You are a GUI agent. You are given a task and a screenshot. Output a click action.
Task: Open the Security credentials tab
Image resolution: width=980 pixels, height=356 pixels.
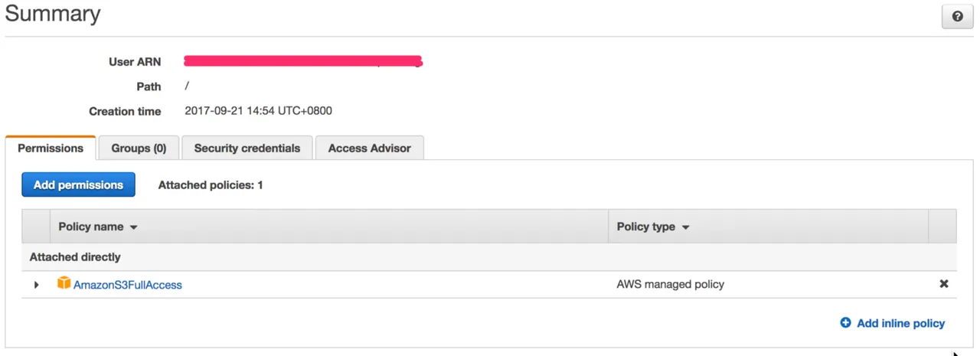[247, 149]
